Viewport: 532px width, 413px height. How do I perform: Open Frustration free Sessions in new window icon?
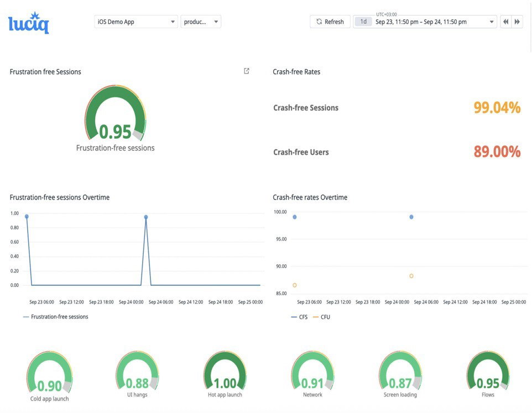[x=247, y=71]
